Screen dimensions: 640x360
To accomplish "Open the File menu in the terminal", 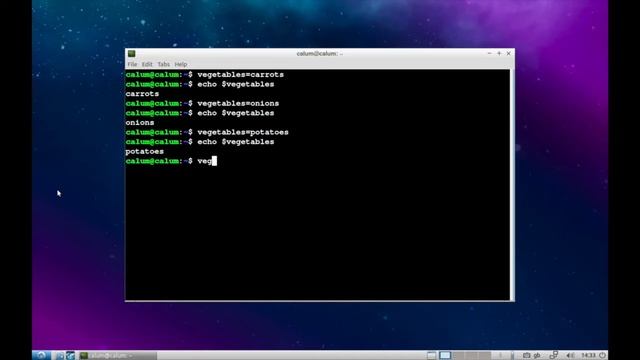I will [x=132, y=64].
